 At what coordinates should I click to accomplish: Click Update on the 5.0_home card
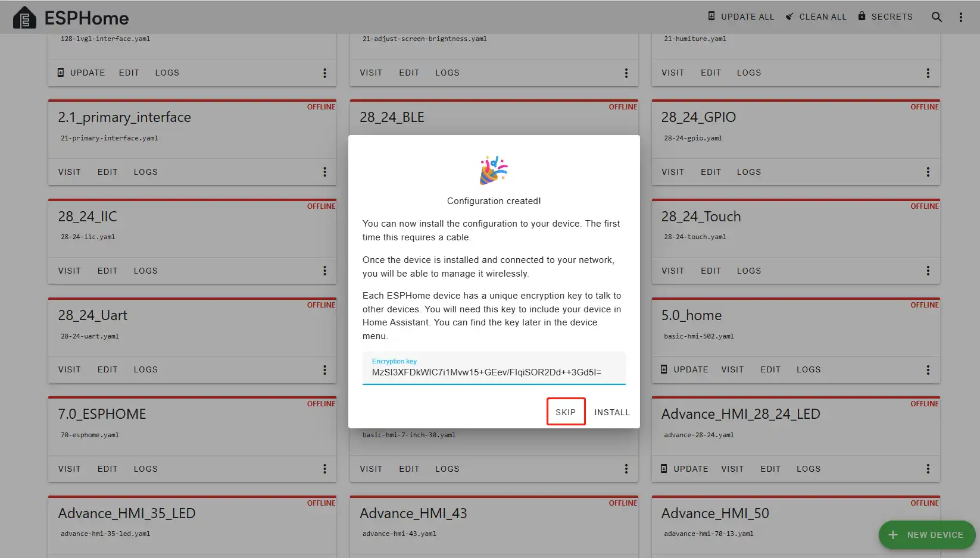[x=685, y=369]
